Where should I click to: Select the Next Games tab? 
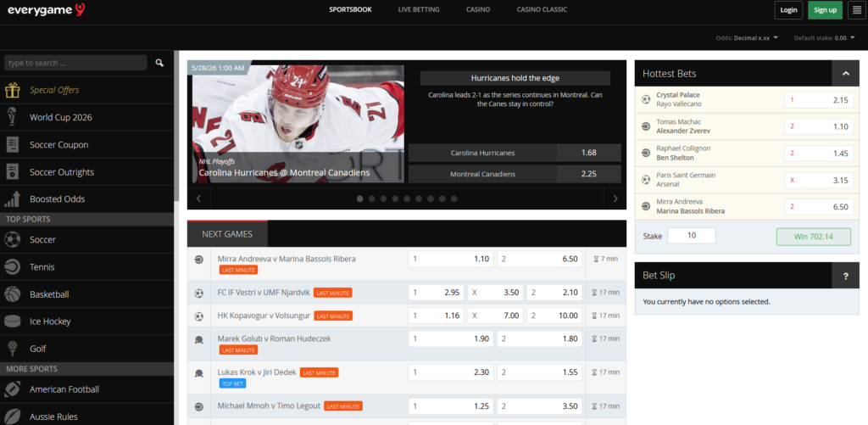tap(227, 234)
